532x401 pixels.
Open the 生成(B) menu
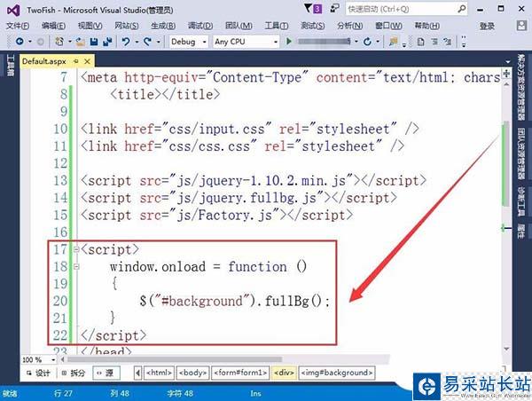[x=163, y=26]
